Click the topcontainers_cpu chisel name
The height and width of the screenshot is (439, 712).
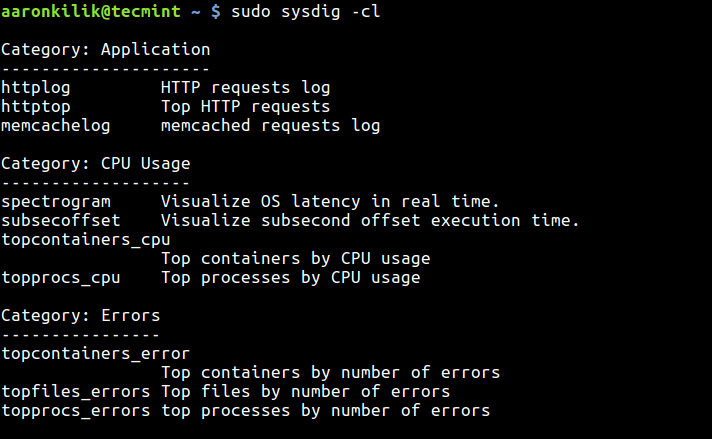(x=86, y=240)
